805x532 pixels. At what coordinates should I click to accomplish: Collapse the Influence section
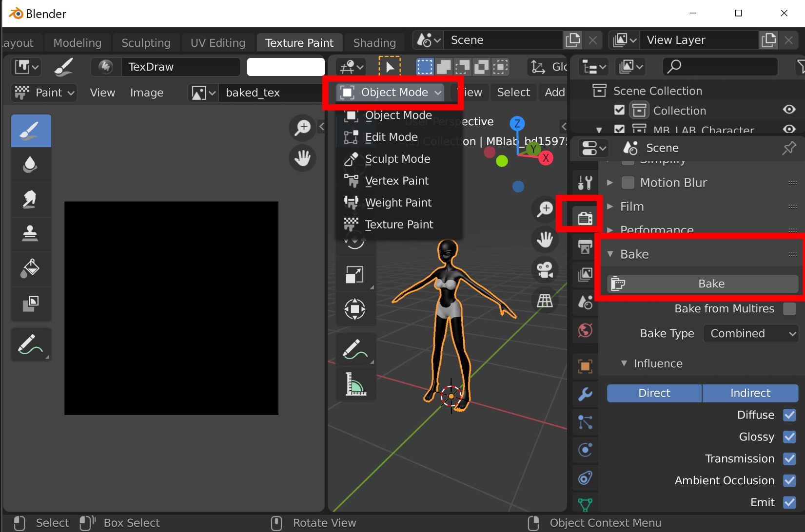[624, 363]
